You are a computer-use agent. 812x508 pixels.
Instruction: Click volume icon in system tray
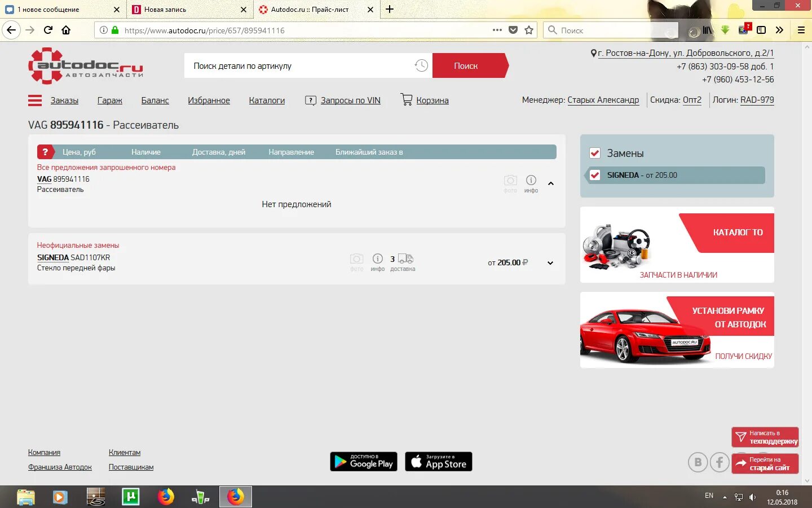752,497
